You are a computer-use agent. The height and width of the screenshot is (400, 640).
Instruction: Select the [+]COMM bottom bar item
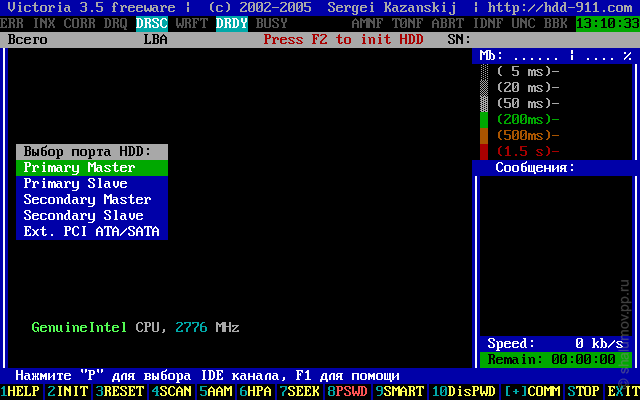coord(532,391)
